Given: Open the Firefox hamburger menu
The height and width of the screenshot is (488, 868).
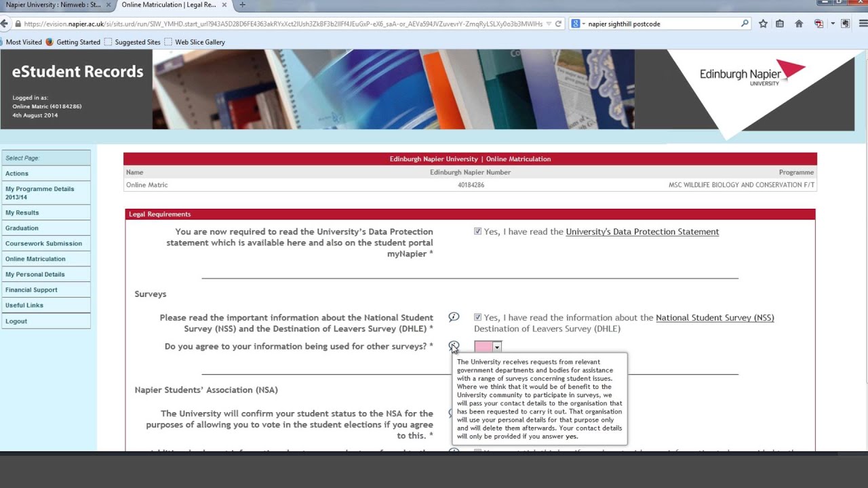Looking at the screenshot, I should point(863,24).
